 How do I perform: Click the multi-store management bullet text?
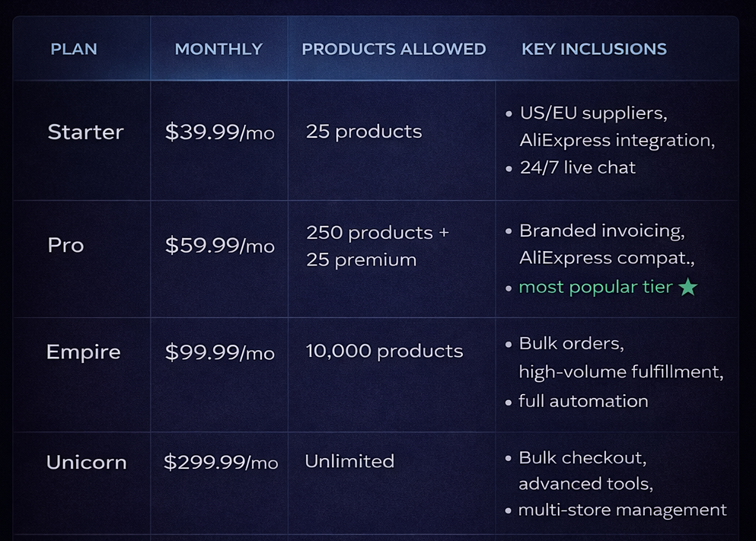pyautogui.click(x=622, y=510)
